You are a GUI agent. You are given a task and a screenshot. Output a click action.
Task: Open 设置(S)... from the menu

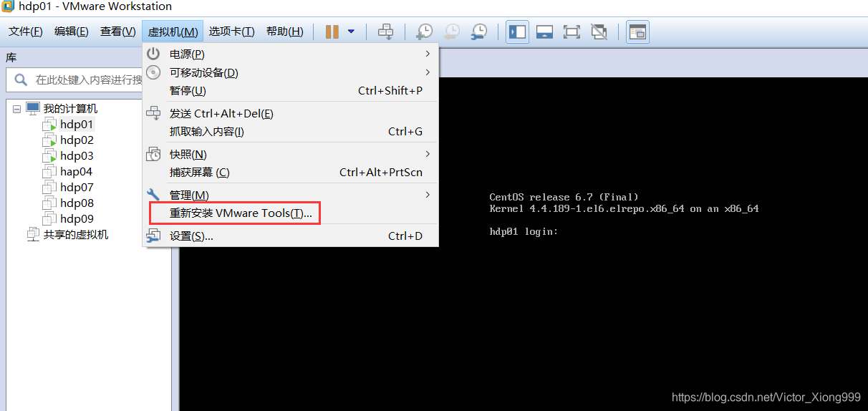pos(290,236)
